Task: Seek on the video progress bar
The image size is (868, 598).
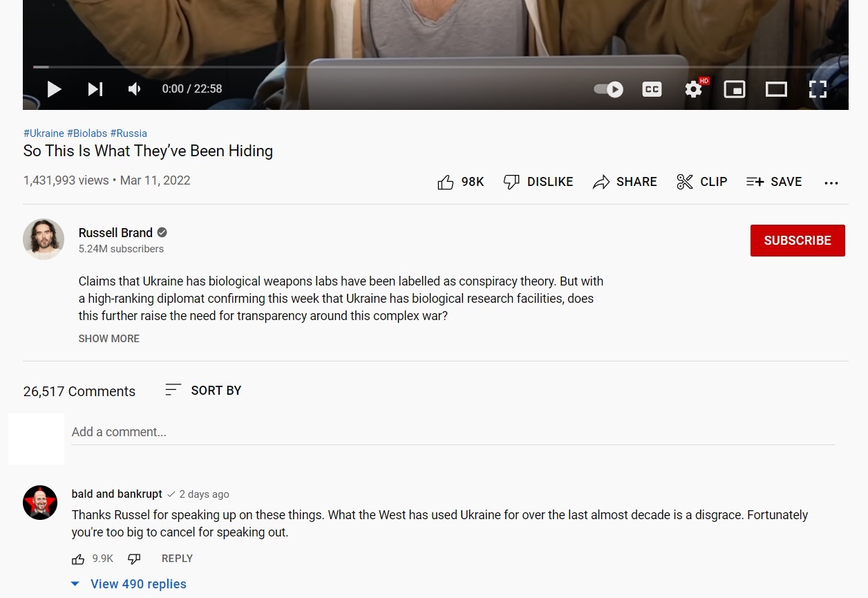Action: (x=435, y=67)
